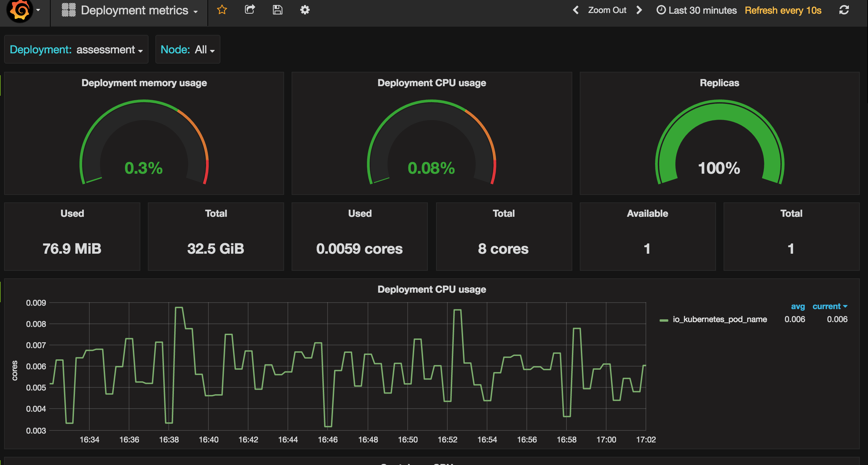Click the Zoom Out button
The height and width of the screenshot is (465, 868).
click(x=607, y=10)
